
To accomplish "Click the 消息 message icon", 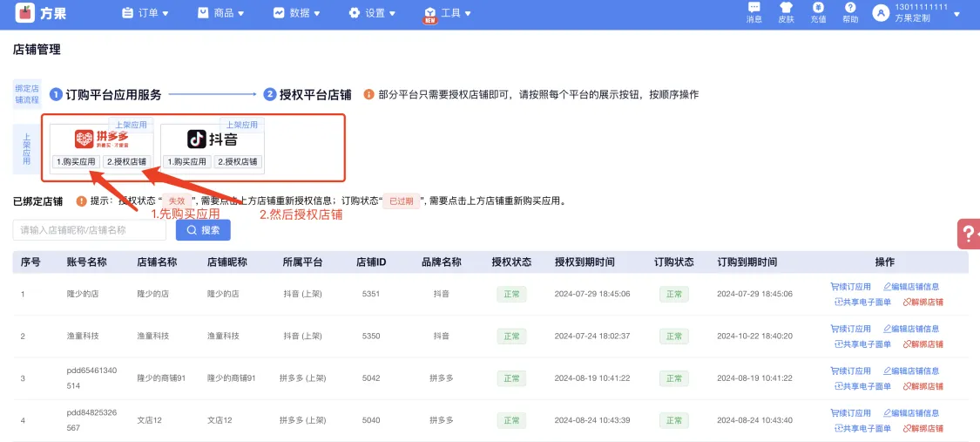I will click(x=754, y=9).
